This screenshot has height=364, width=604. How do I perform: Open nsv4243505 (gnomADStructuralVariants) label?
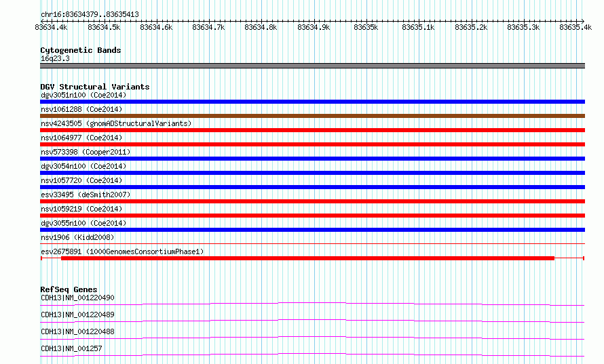pyautogui.click(x=116, y=123)
